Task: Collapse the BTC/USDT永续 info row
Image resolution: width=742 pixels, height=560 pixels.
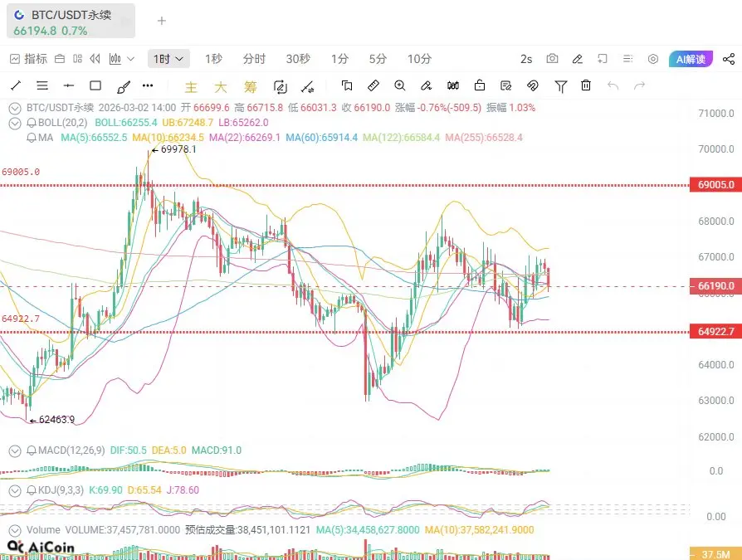Action: (15, 109)
